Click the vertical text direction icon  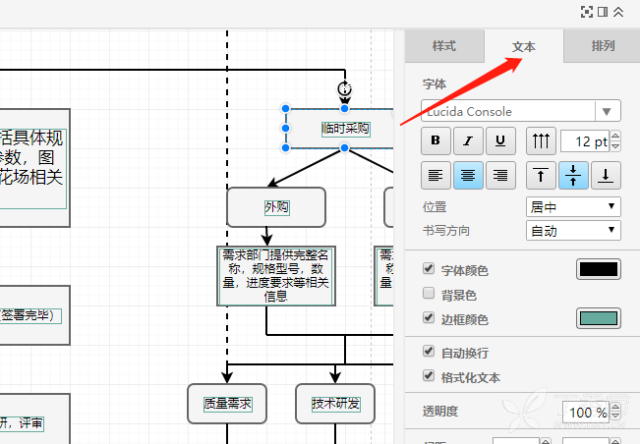(541, 141)
